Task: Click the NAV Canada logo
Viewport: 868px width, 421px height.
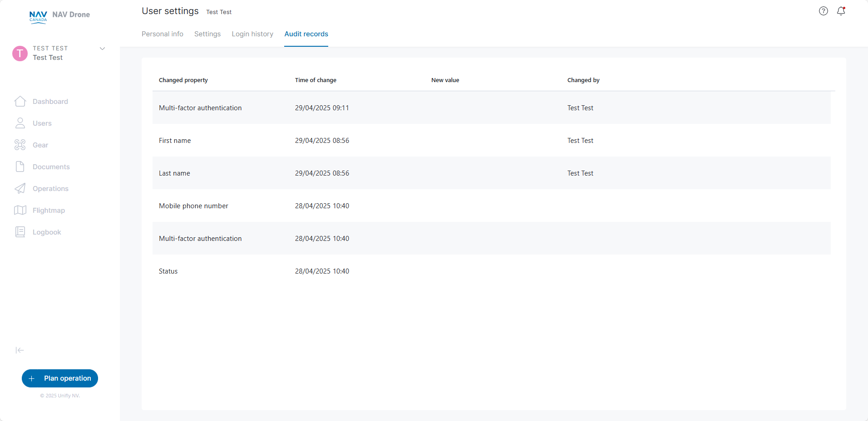Action: pyautogui.click(x=38, y=17)
